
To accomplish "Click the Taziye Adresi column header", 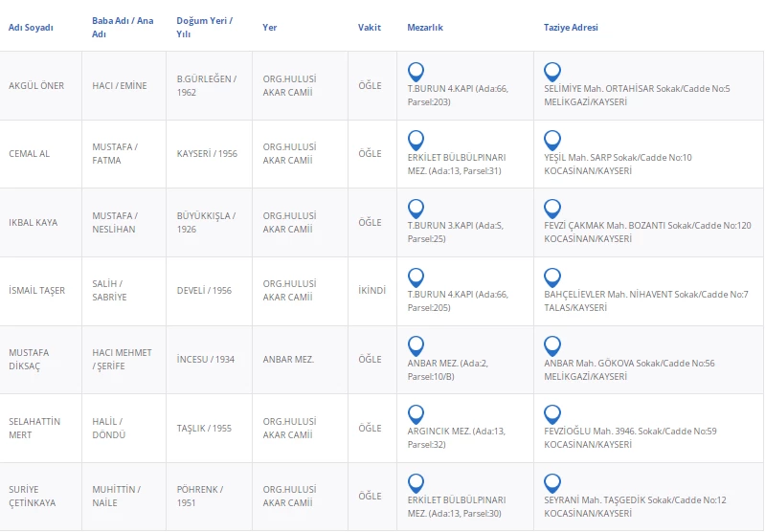I will click(571, 28).
